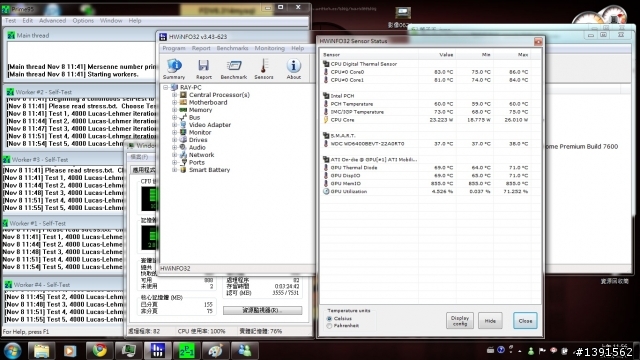Select Motherboard in the device tree

coord(208,102)
